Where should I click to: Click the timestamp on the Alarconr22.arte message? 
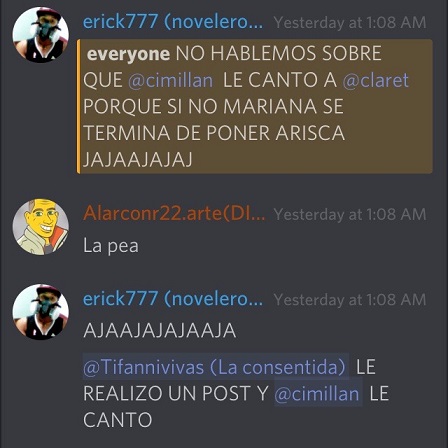pos(350,214)
